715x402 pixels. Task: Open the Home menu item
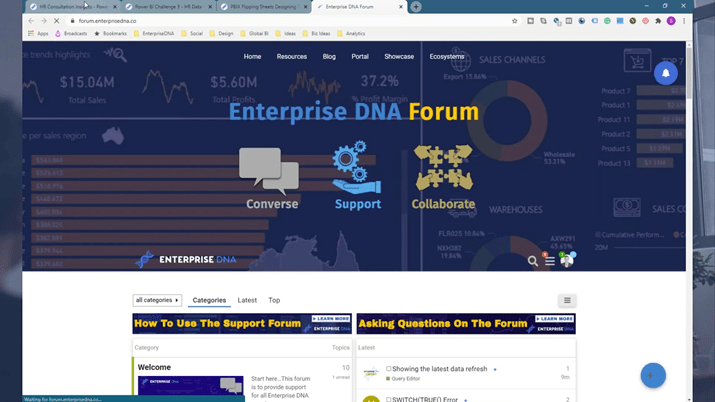pyautogui.click(x=252, y=57)
